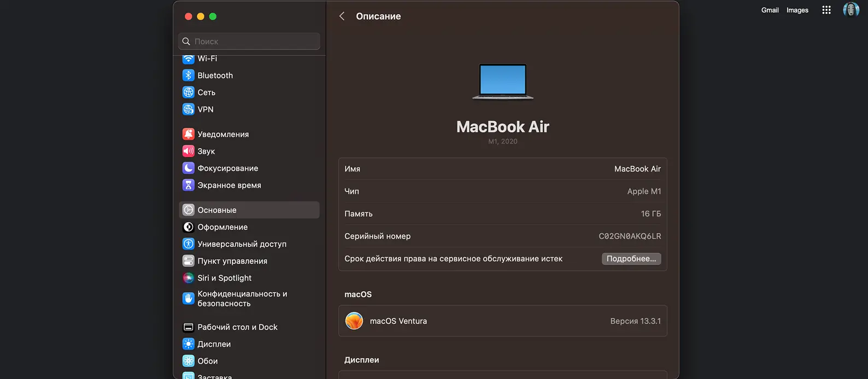This screenshot has height=379, width=868.
Task: Open the Images link
Action: click(797, 10)
